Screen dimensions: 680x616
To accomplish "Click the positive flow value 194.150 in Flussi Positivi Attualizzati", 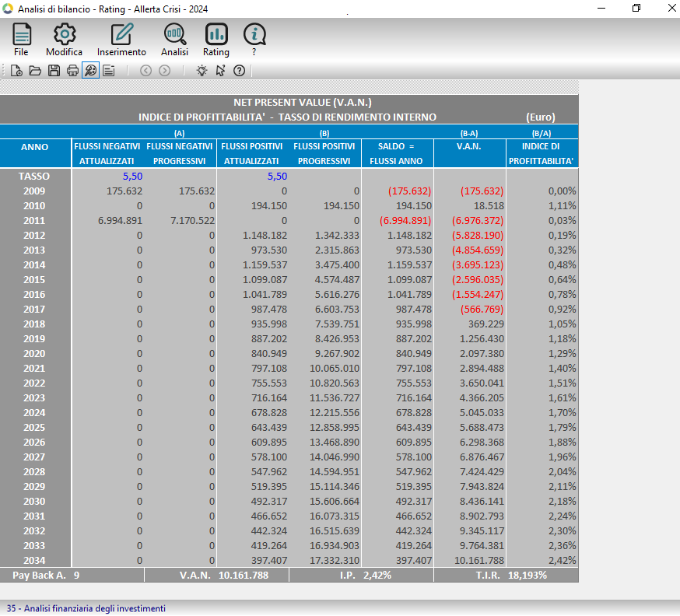I will pyautogui.click(x=269, y=206).
